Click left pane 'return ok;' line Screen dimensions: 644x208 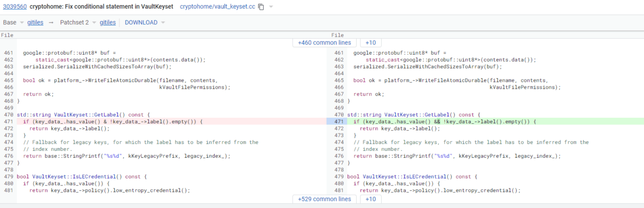click(38, 94)
